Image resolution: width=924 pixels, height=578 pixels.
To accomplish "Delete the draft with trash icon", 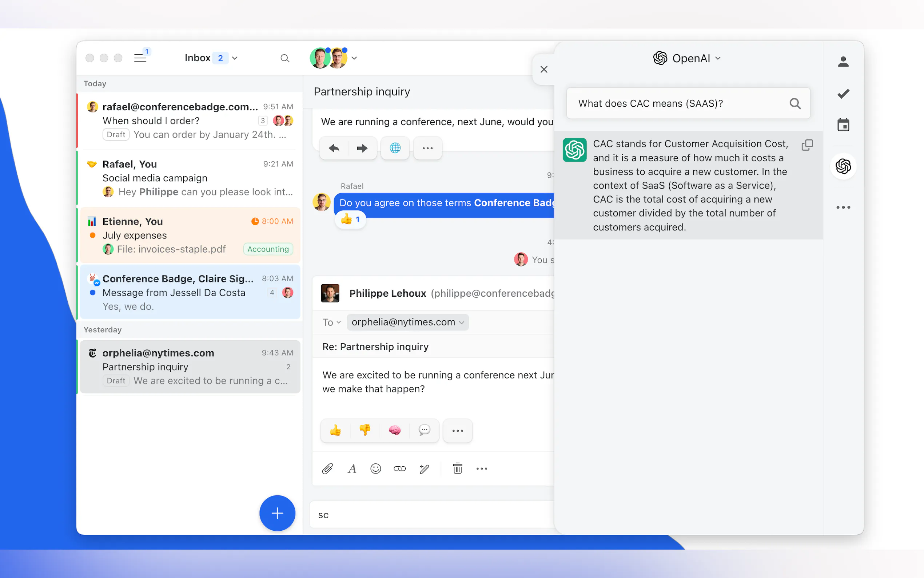I will coord(457,469).
